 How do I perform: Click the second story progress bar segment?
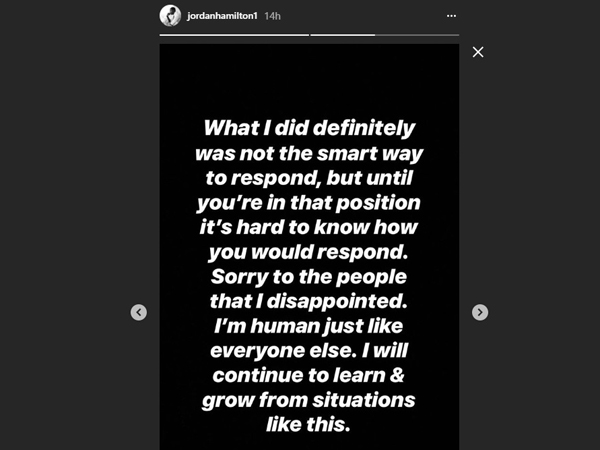coord(385,35)
